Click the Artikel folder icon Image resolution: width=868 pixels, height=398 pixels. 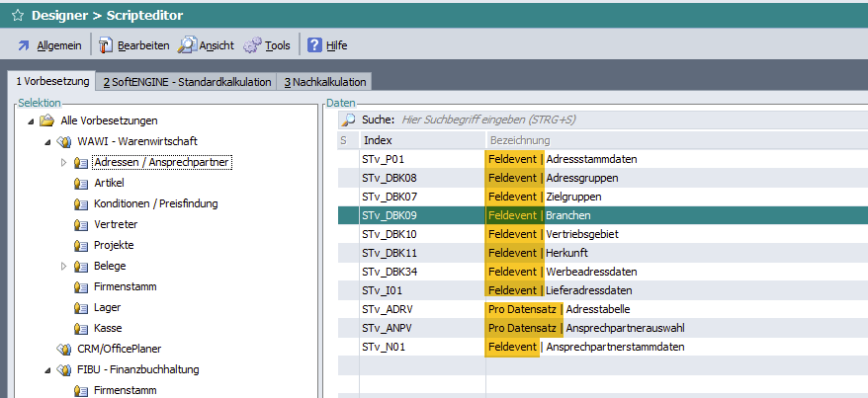[x=81, y=183]
